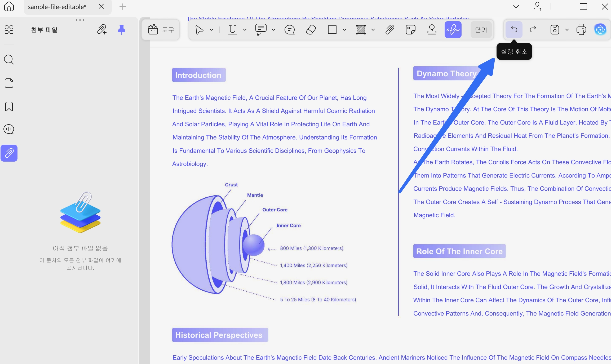Click the 5 To 25 Miles label

coord(318,300)
